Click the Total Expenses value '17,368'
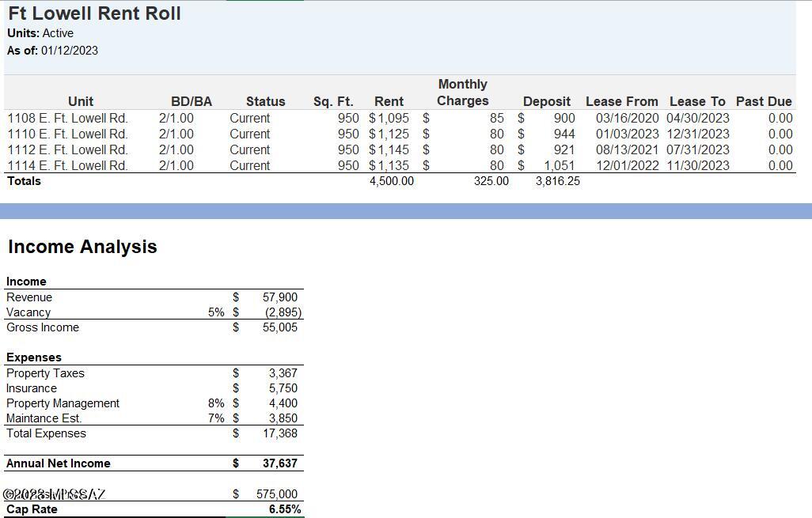This screenshot has height=518, width=812. [x=280, y=433]
